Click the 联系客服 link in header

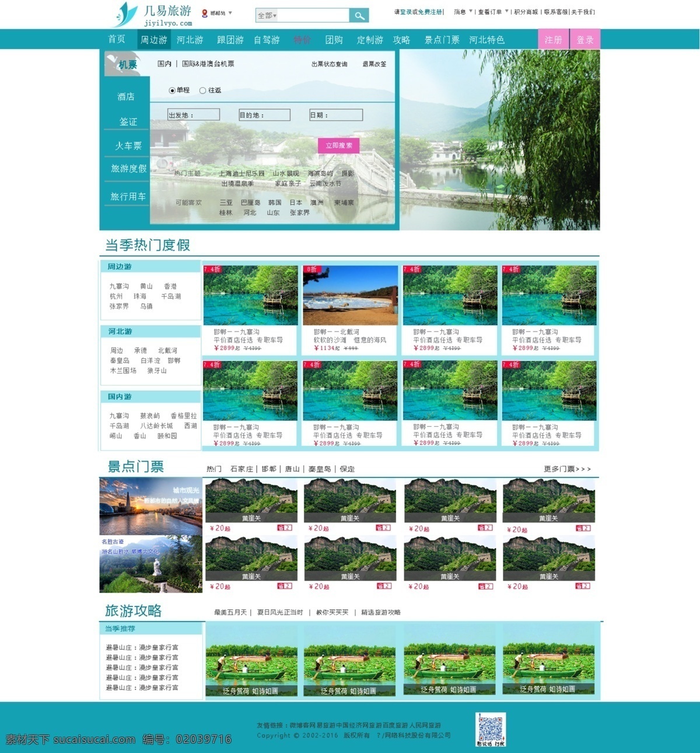pos(556,12)
